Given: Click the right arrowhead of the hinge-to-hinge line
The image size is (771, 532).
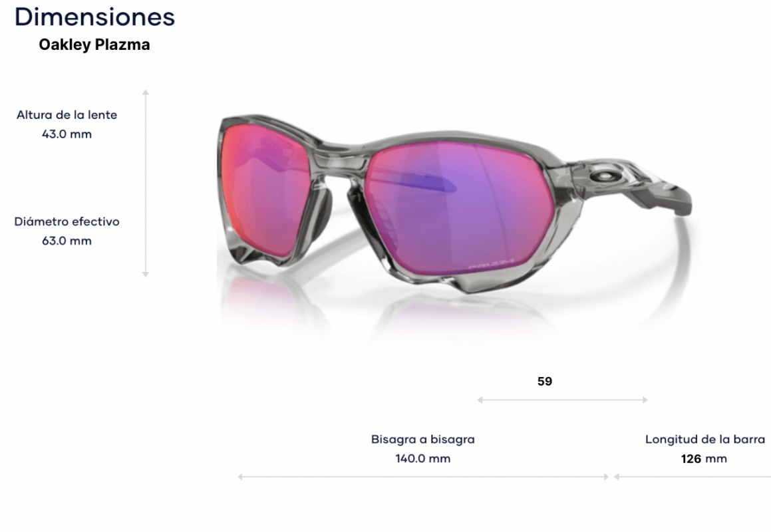Looking at the screenshot, I should 606,477.
